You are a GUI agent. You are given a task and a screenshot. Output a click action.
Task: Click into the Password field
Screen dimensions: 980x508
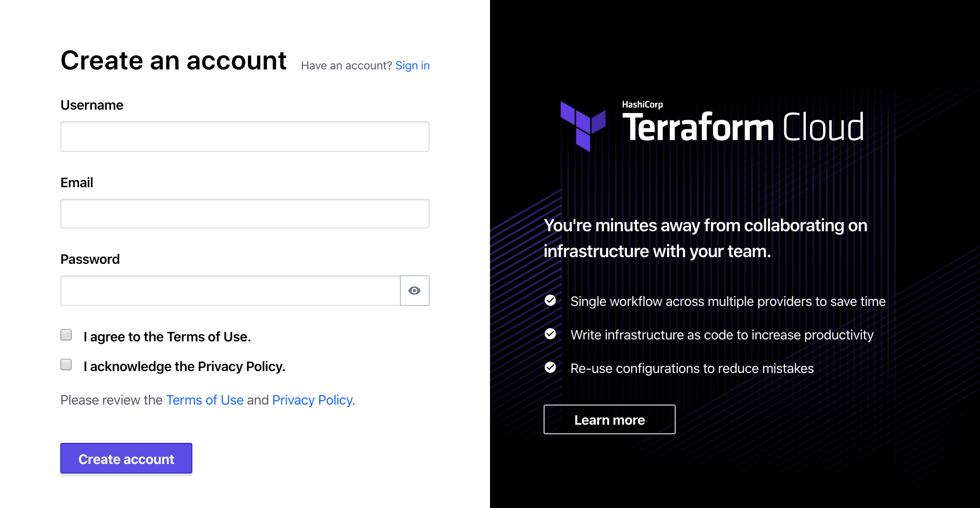point(231,291)
